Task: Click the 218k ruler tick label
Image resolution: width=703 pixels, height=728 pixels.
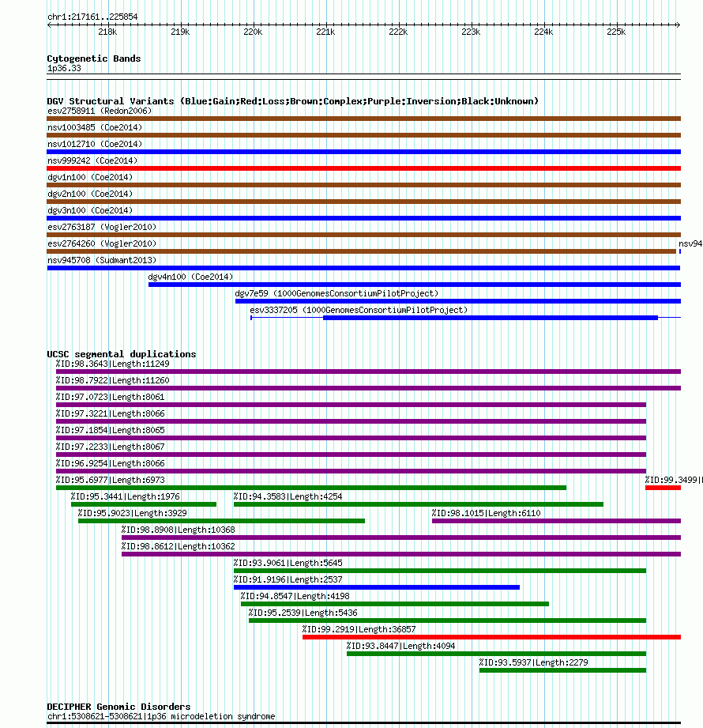Action: pyautogui.click(x=107, y=32)
